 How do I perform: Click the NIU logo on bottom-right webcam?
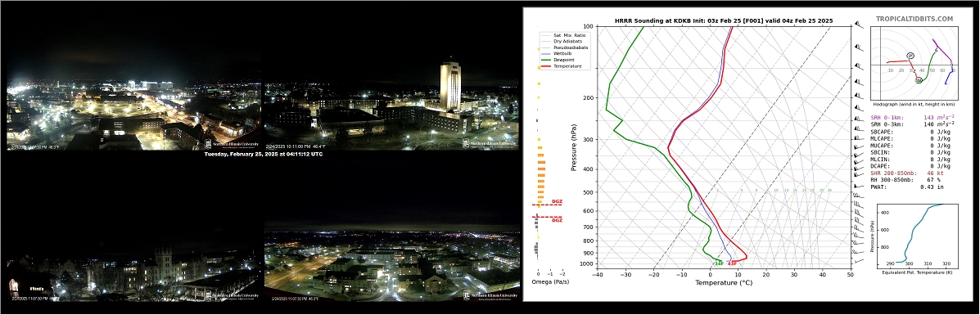click(x=490, y=295)
